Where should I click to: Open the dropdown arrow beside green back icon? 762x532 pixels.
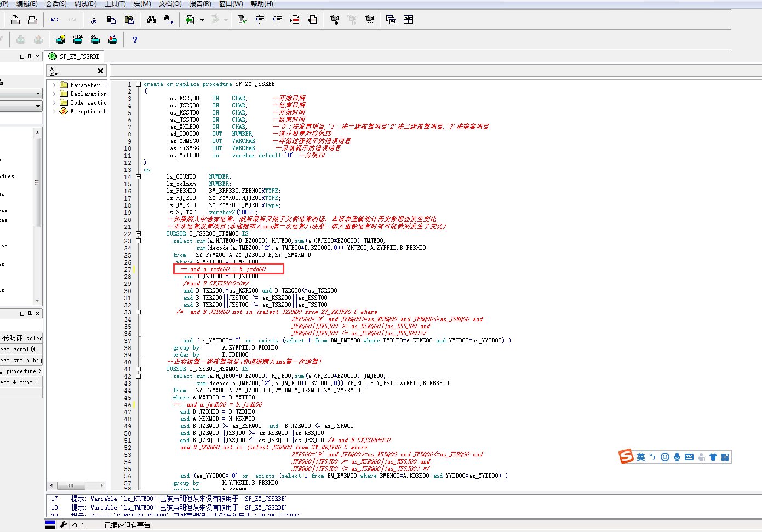pos(202,20)
